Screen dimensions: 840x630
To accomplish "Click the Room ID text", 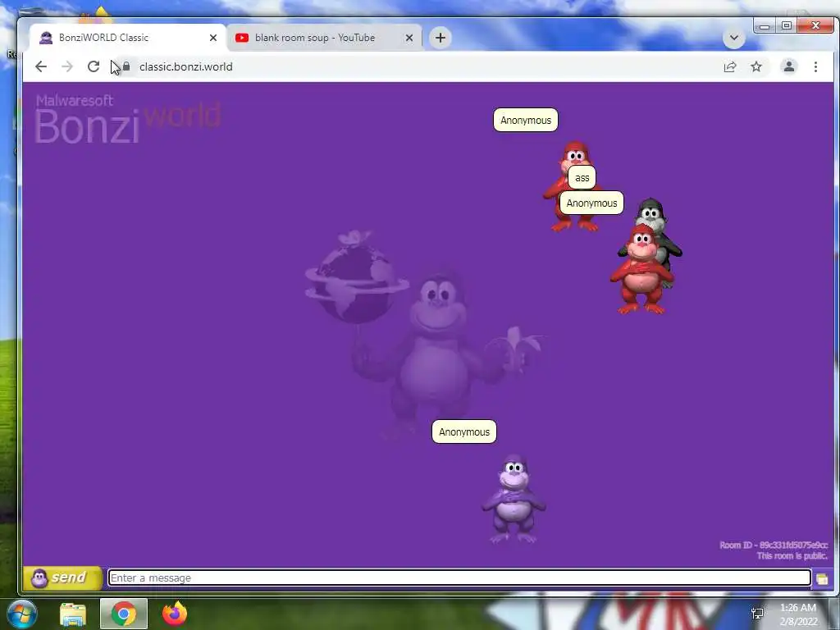I will coord(773,546).
